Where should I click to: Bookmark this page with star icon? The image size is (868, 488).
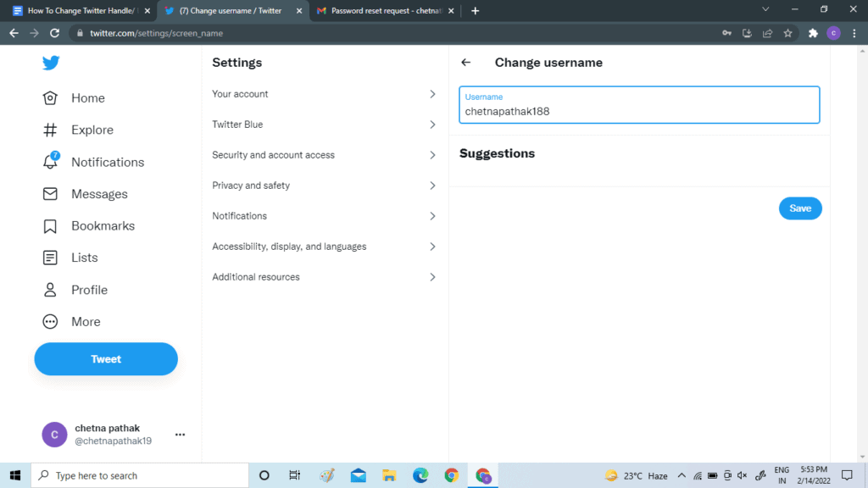coord(787,33)
